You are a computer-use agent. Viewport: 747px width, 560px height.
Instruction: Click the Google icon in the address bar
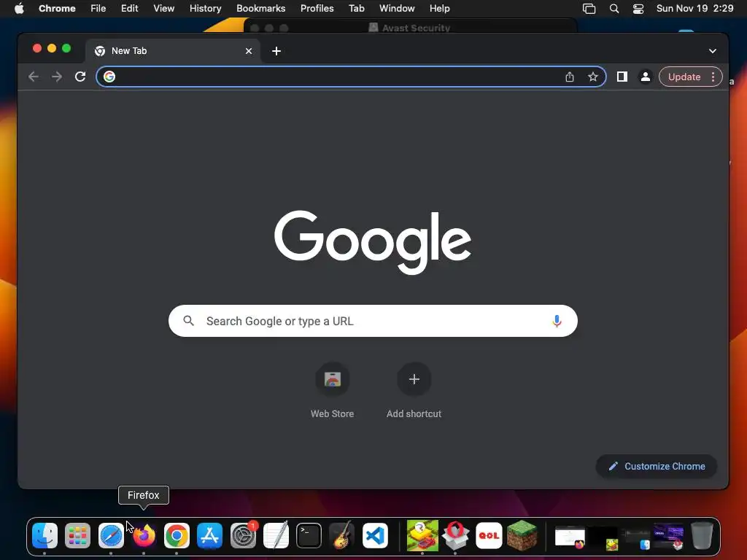pos(109,77)
